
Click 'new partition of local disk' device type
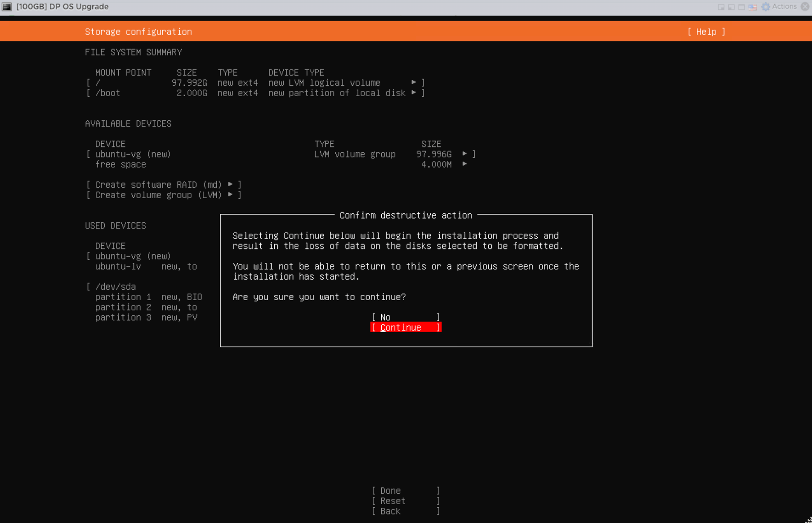tap(337, 93)
